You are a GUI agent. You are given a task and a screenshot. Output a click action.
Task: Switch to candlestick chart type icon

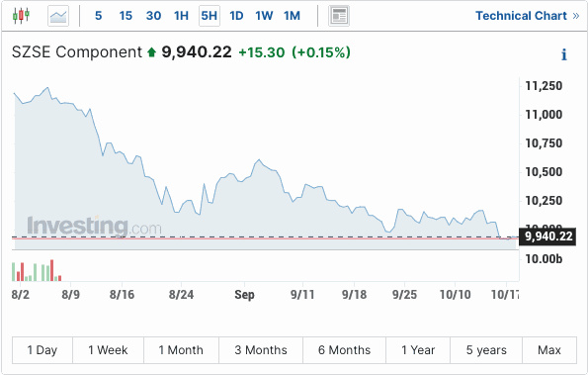pos(21,16)
